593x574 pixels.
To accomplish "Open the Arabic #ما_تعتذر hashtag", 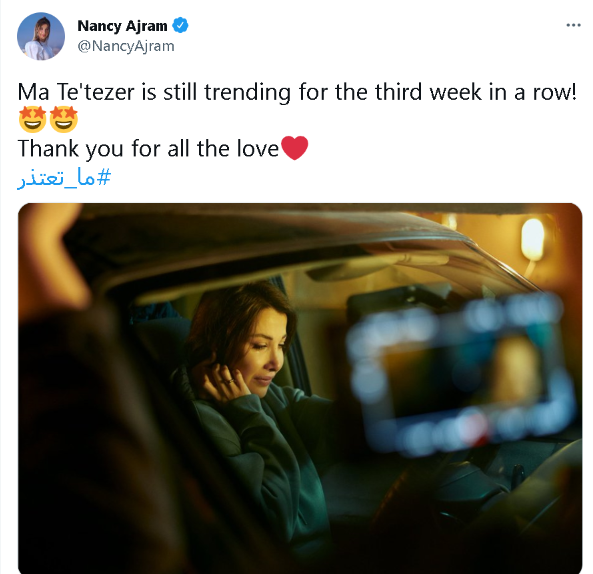I will [64, 178].
